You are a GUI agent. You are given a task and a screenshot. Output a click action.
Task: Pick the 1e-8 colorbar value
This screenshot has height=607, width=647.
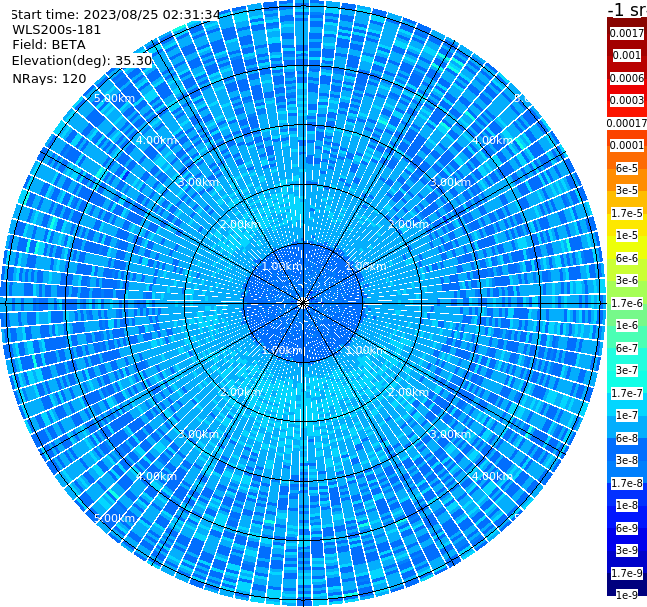[x=627, y=505]
